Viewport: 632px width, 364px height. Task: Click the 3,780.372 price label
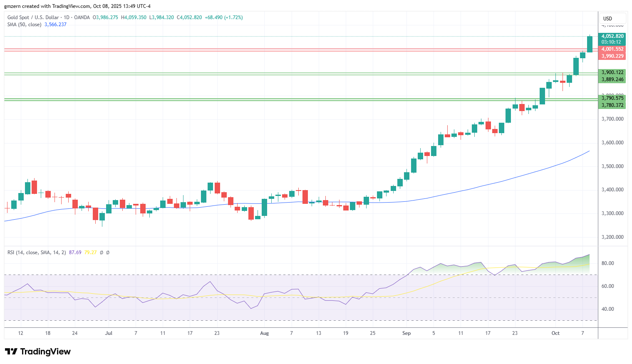612,105
